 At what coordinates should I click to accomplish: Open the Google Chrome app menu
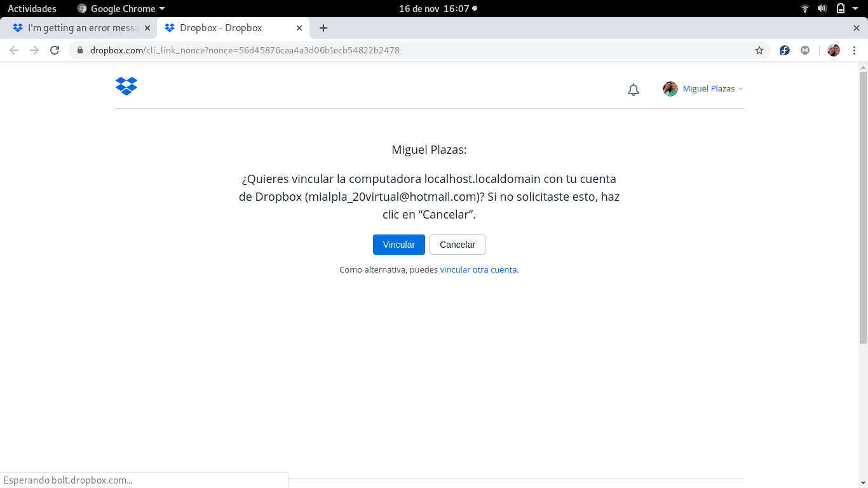point(121,8)
